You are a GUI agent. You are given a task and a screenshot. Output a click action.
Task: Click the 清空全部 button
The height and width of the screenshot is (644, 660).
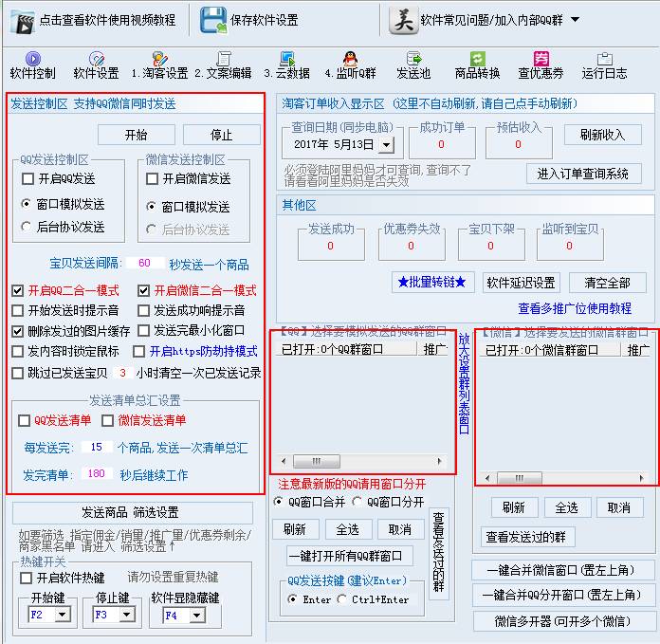click(x=607, y=283)
